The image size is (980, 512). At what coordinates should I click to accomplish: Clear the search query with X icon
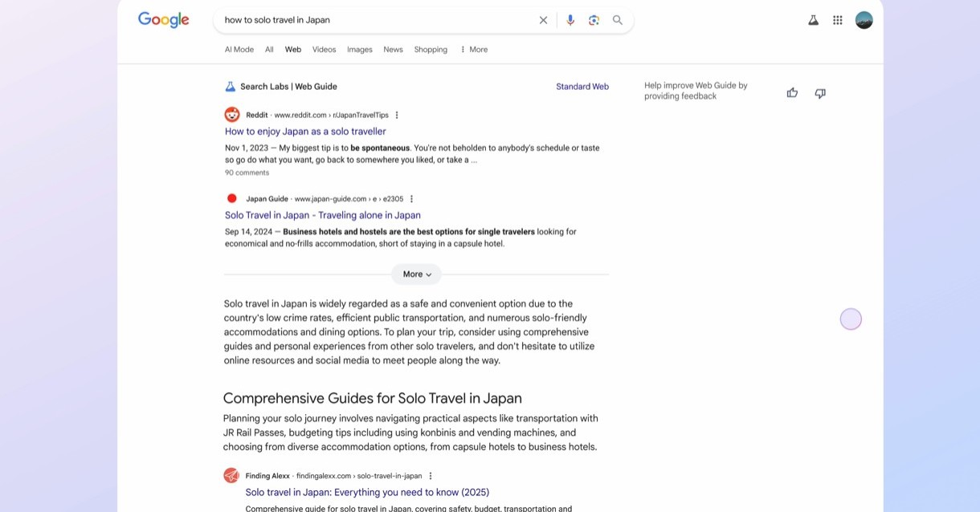coord(543,20)
